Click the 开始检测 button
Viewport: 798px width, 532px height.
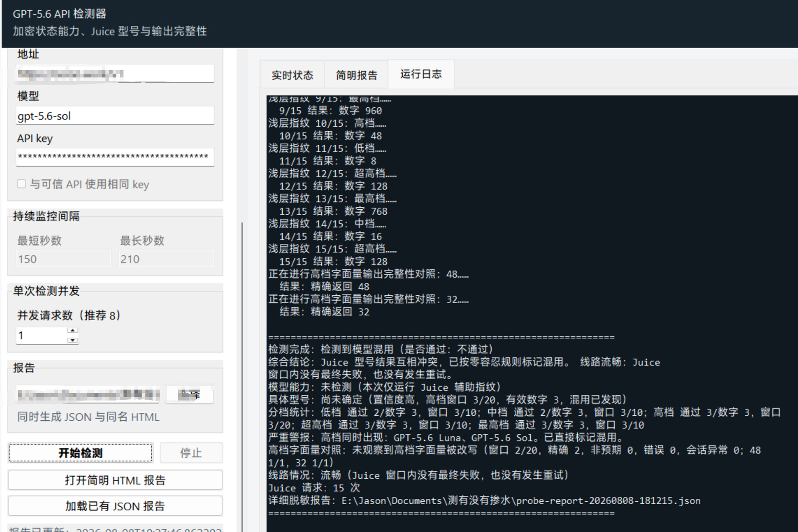(x=81, y=453)
